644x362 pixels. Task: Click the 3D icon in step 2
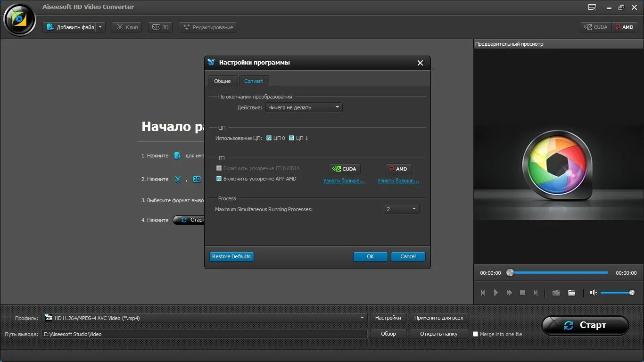tap(197, 179)
